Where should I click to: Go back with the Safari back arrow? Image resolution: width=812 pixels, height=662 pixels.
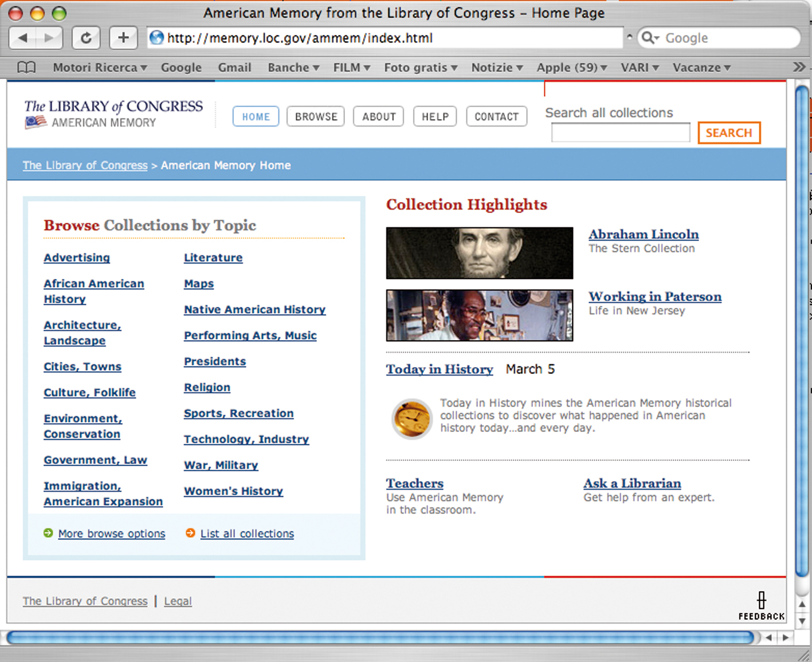(23, 38)
